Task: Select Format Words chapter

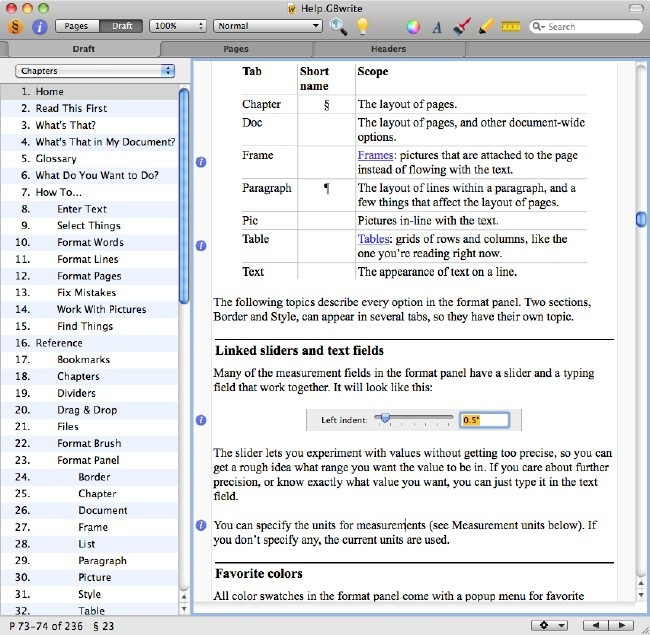Action: [x=90, y=242]
